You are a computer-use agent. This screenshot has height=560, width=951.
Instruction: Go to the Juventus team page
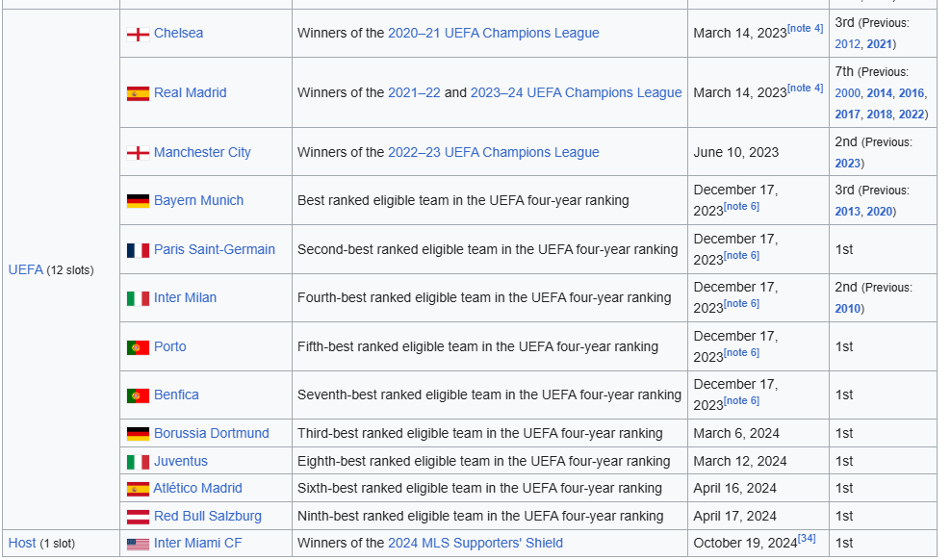pyautogui.click(x=180, y=461)
